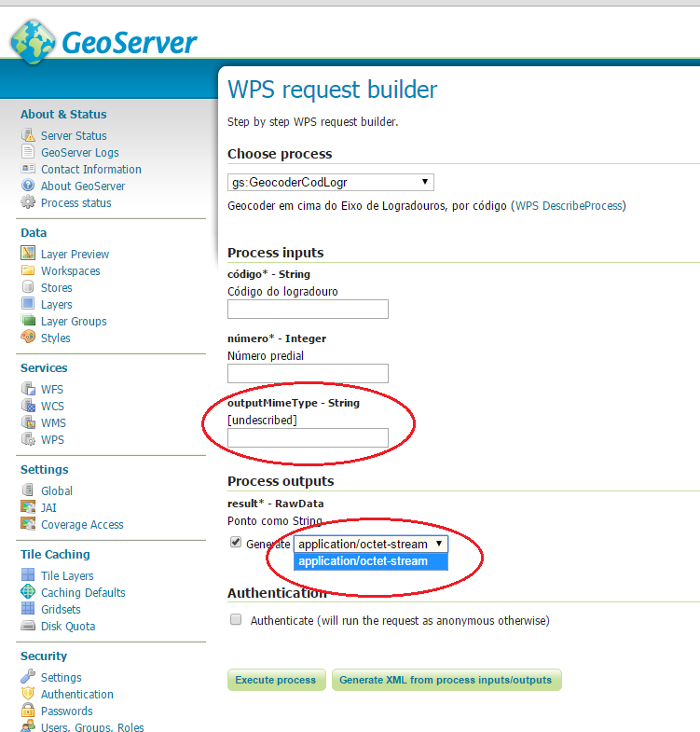
Task: Click the Tile Layers grid icon
Action: tap(28, 574)
